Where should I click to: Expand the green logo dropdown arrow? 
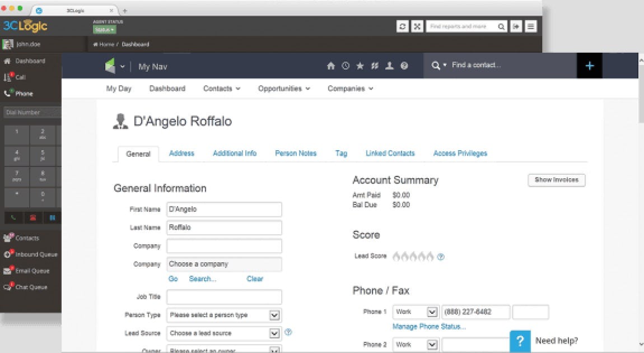pyautogui.click(x=123, y=66)
